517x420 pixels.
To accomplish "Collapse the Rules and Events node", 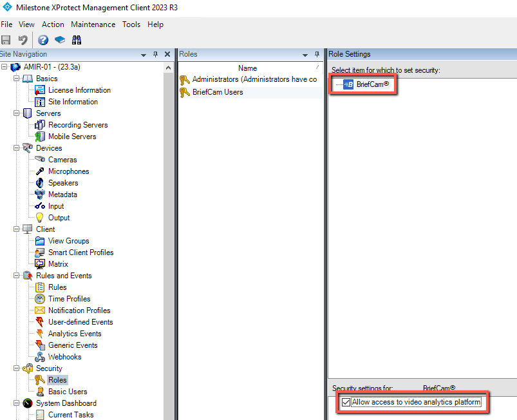I will coord(16,276).
